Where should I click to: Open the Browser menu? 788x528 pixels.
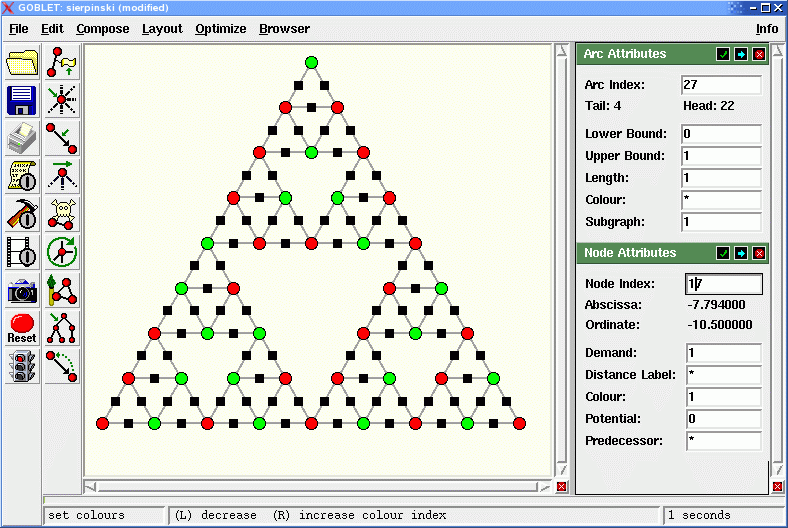(x=284, y=29)
